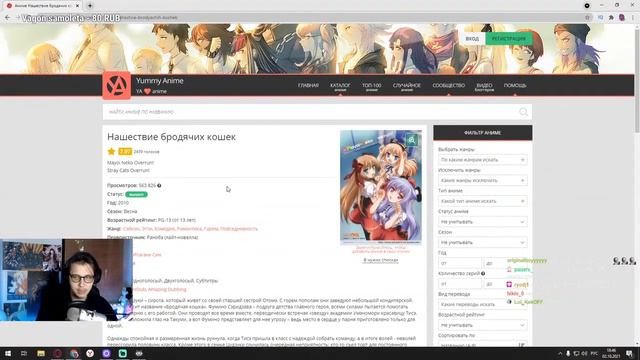Open Task View on the taskbar
640x360 pixels.
click(x=24, y=353)
